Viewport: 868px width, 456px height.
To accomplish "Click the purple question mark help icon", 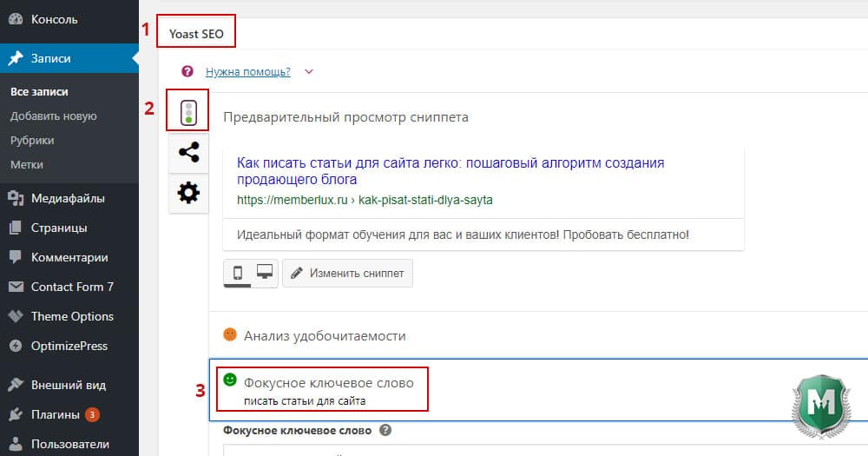I will 187,71.
